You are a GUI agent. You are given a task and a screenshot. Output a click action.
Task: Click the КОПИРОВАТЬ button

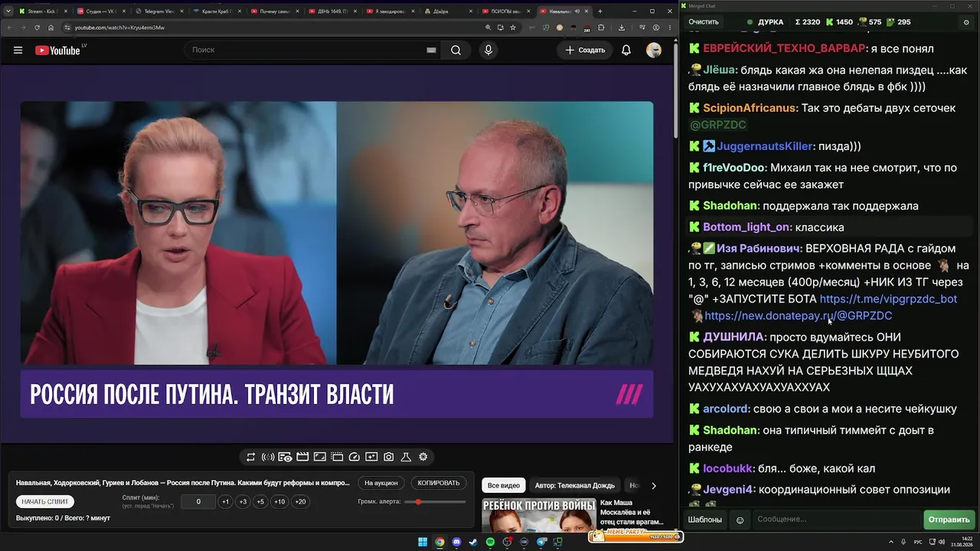pos(439,483)
